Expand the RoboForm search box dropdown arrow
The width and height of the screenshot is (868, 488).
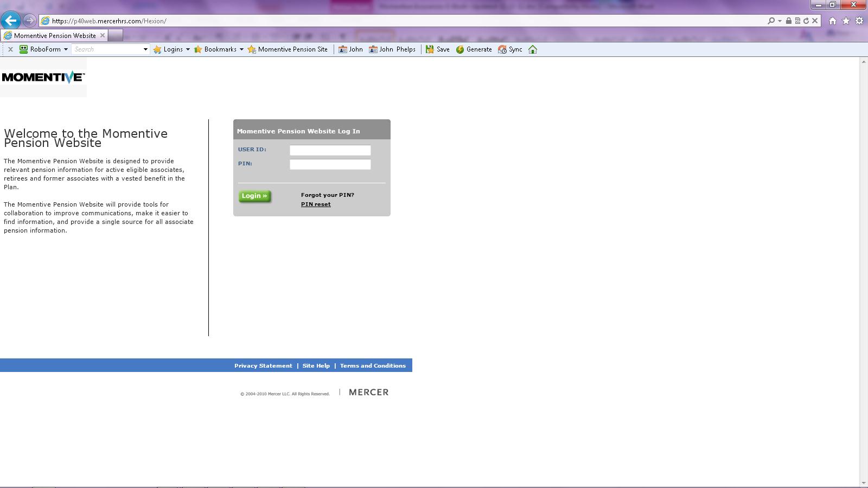(x=145, y=49)
